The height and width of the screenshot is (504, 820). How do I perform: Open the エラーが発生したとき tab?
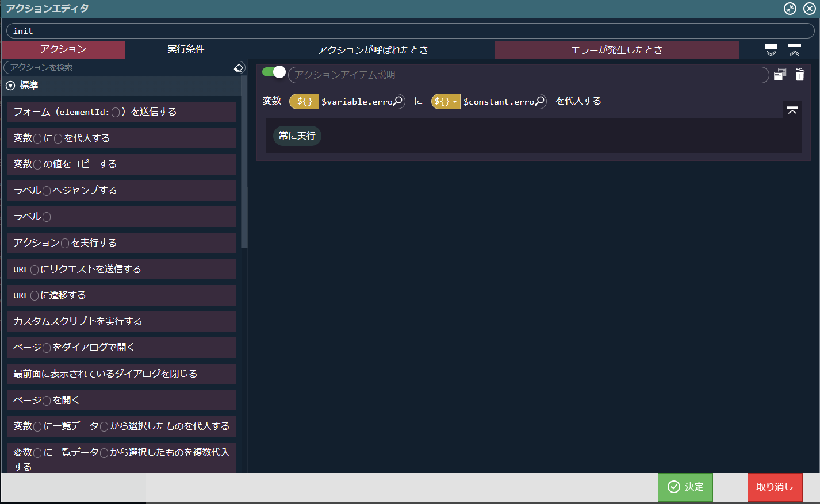click(616, 50)
